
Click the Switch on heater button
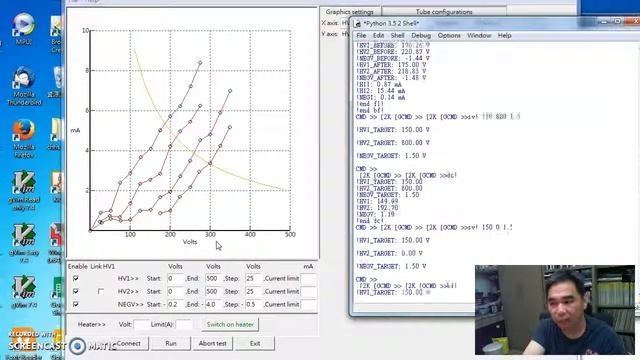click(230, 324)
